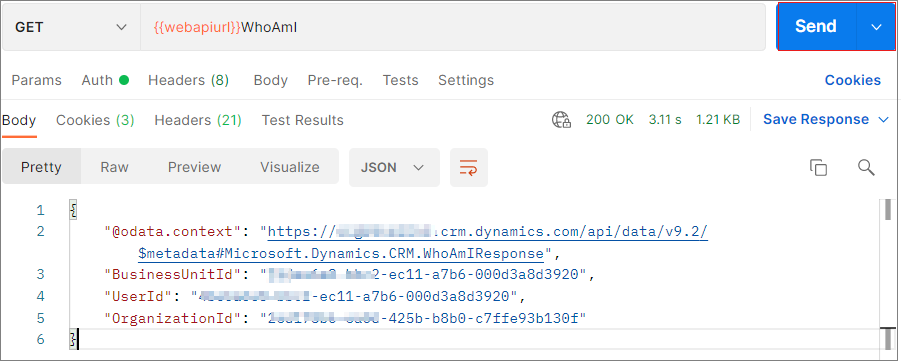901x361 pixels.
Task: Click the green Auth status dot
Action: (124, 80)
